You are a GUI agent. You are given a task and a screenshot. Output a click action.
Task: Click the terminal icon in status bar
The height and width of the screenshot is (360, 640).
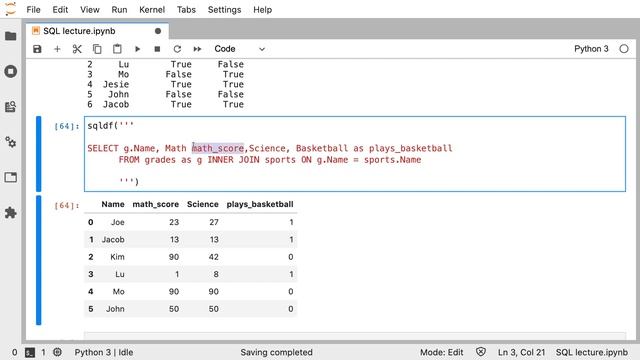tap(30, 352)
